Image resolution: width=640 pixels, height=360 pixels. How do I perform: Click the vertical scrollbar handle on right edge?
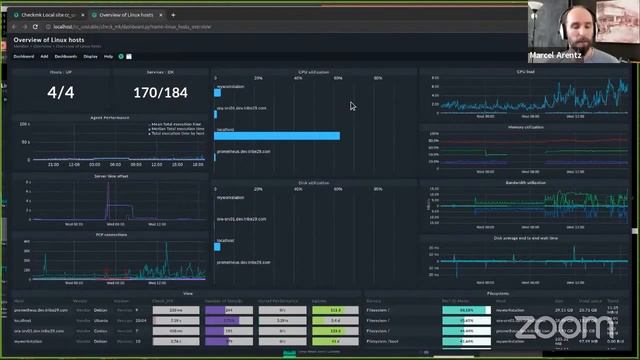coord(635,231)
